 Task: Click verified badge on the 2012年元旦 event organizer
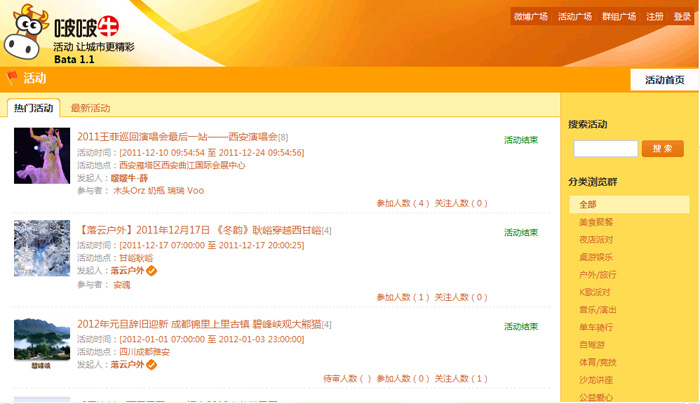click(x=152, y=365)
